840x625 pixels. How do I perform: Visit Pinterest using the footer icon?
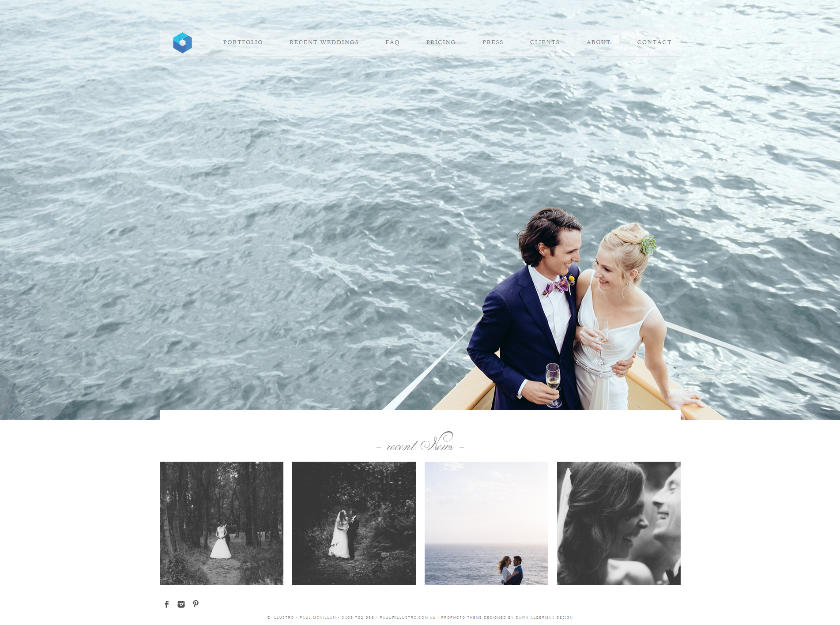click(196, 603)
